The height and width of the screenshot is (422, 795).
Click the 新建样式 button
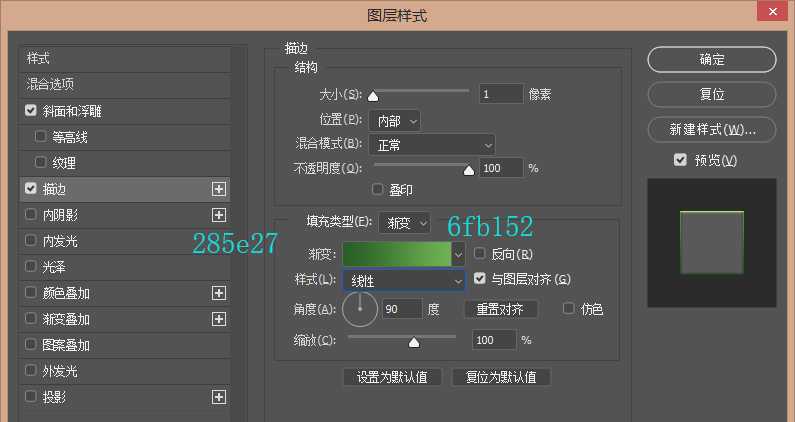pyautogui.click(x=711, y=129)
